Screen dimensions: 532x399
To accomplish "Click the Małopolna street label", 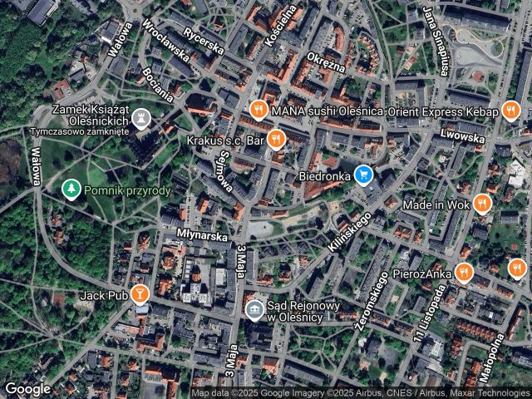I will coord(492,357).
